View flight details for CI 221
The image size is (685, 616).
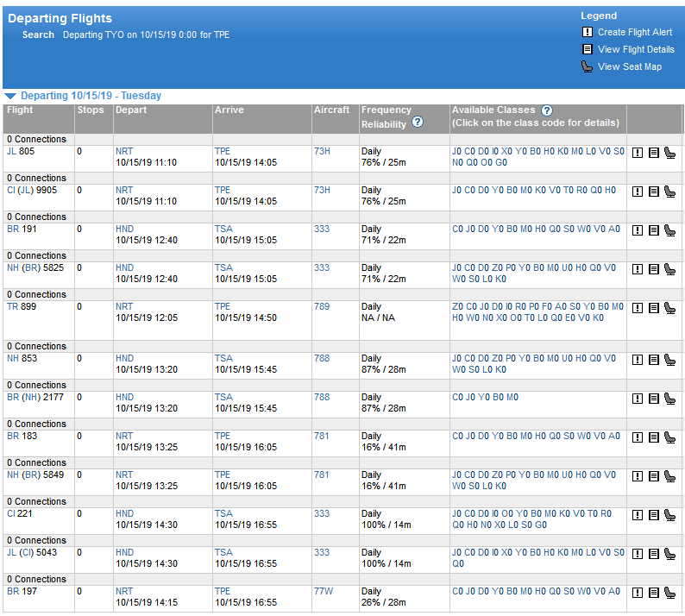click(x=654, y=516)
